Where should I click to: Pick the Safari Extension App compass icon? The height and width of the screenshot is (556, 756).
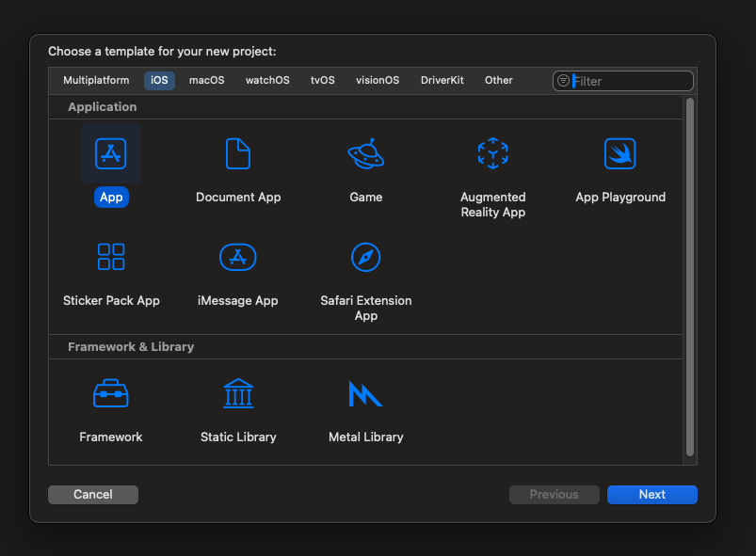pos(365,257)
